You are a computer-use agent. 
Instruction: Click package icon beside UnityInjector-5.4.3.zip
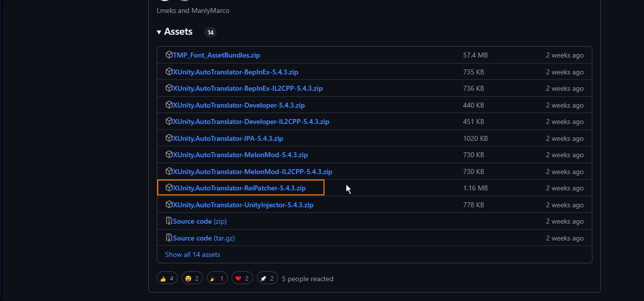[169, 205]
